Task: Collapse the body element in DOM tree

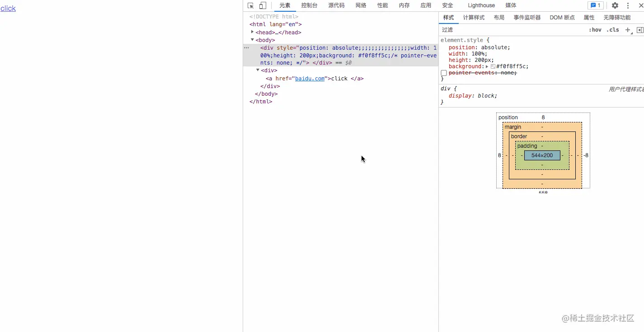Action: click(x=252, y=40)
